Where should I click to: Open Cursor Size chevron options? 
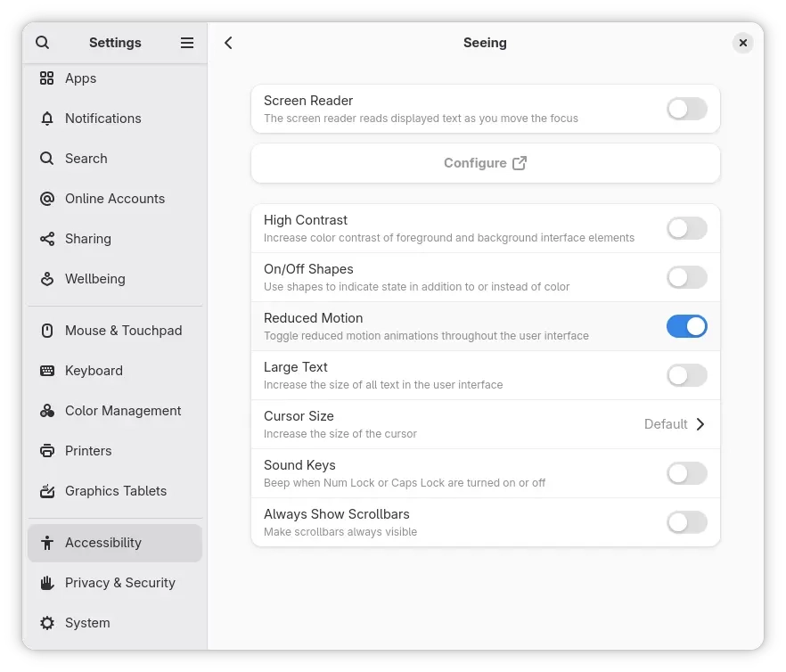(x=700, y=424)
